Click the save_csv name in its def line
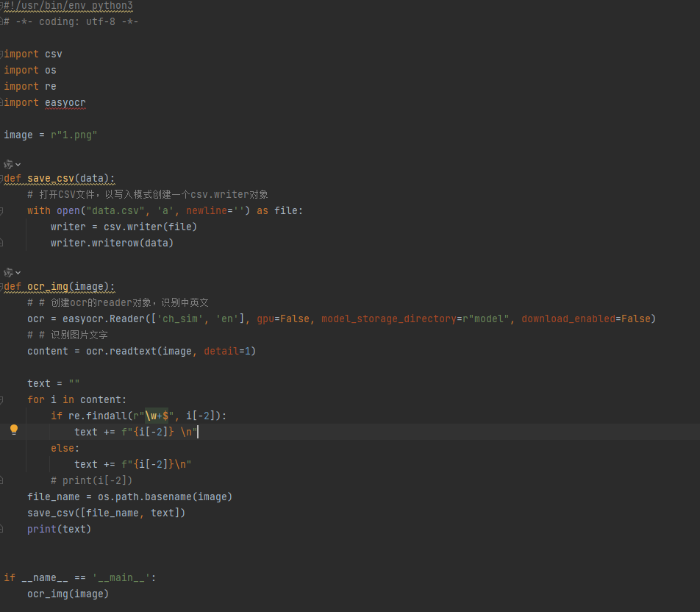 point(51,178)
